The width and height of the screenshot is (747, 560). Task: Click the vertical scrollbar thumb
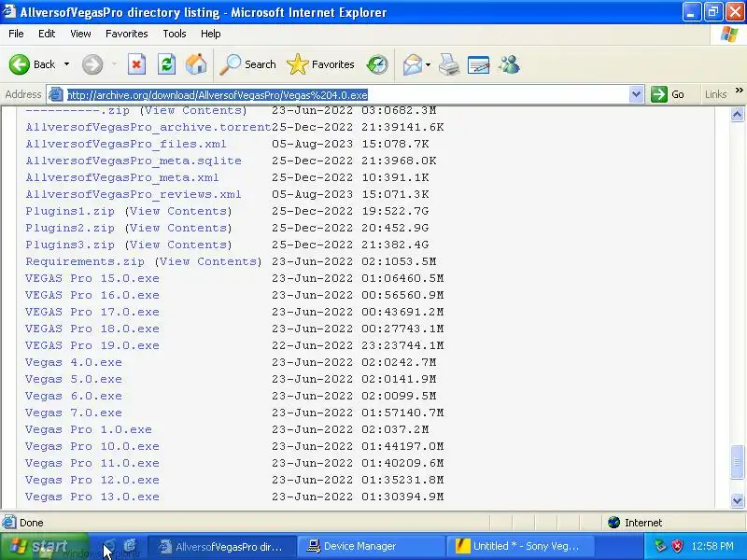tap(737, 461)
